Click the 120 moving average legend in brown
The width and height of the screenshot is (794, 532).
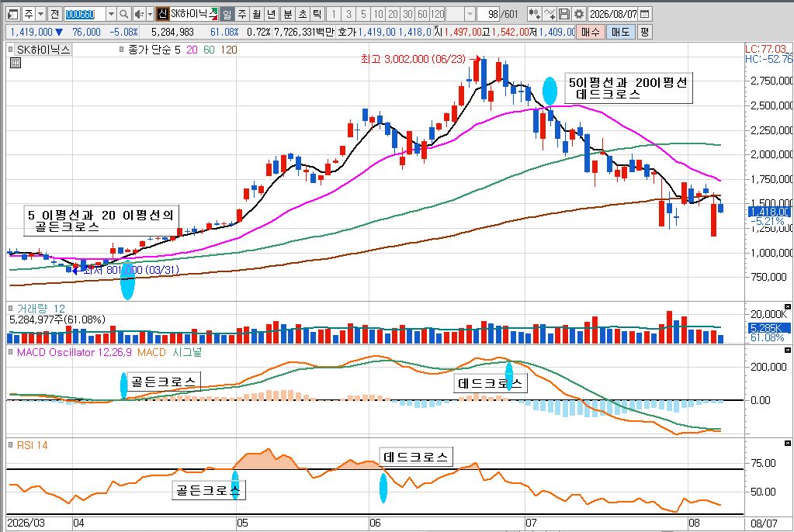(x=229, y=50)
